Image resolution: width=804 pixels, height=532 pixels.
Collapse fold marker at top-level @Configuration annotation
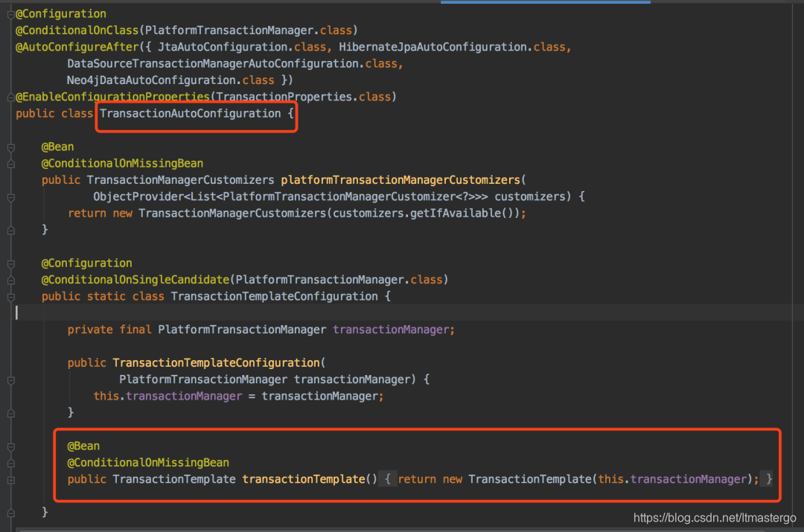10,15
